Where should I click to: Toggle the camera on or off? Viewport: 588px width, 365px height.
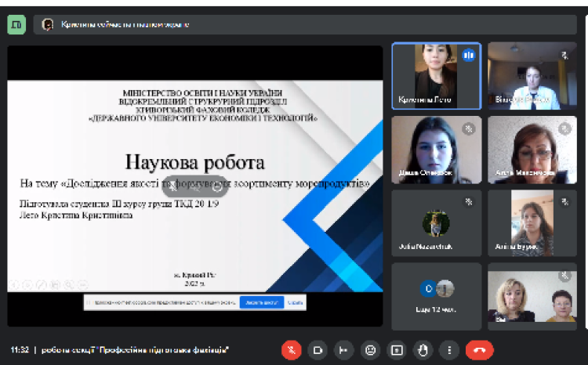point(318,350)
